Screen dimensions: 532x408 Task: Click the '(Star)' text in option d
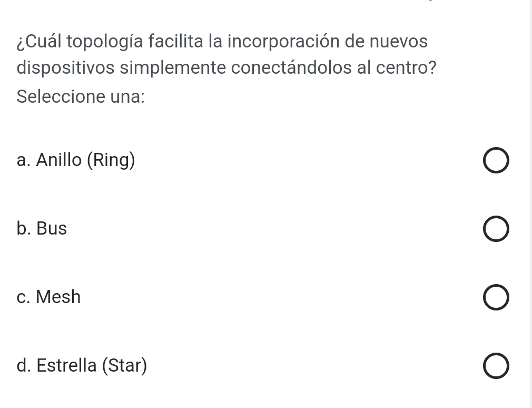pyautogui.click(x=124, y=366)
